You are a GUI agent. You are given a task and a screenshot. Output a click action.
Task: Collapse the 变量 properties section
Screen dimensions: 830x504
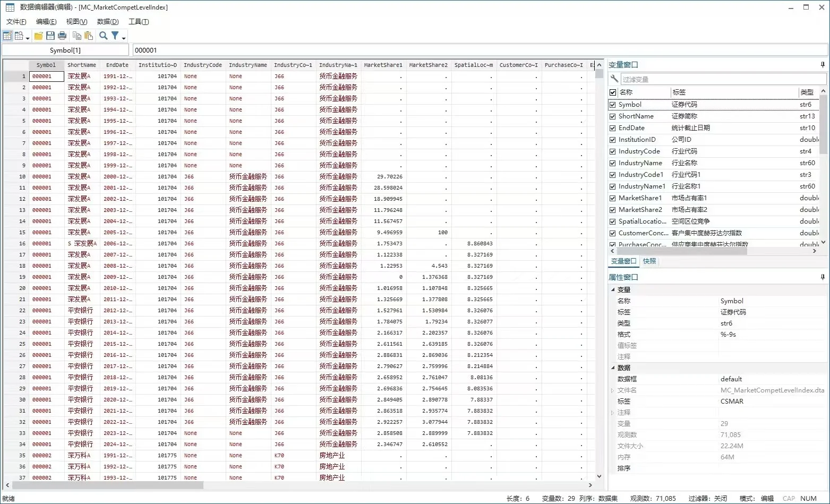pos(613,290)
